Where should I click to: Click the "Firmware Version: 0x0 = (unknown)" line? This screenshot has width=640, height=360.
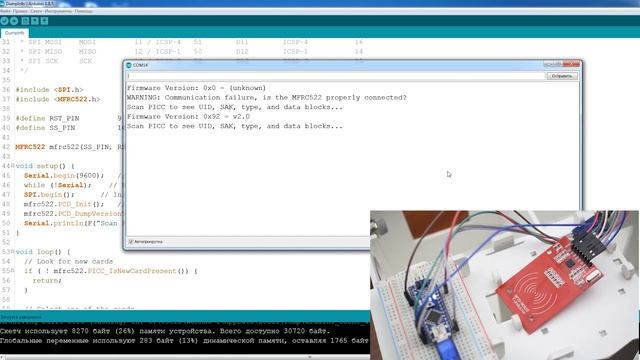(x=196, y=88)
